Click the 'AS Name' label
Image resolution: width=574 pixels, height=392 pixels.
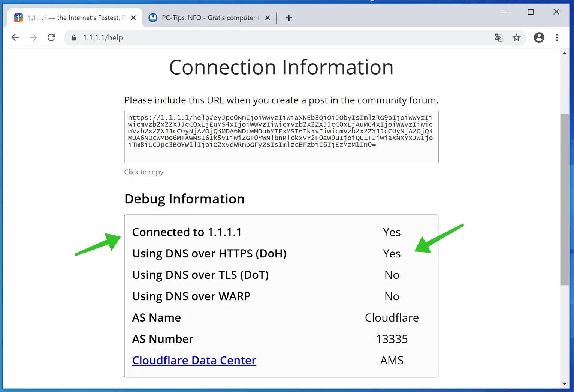coord(157,317)
